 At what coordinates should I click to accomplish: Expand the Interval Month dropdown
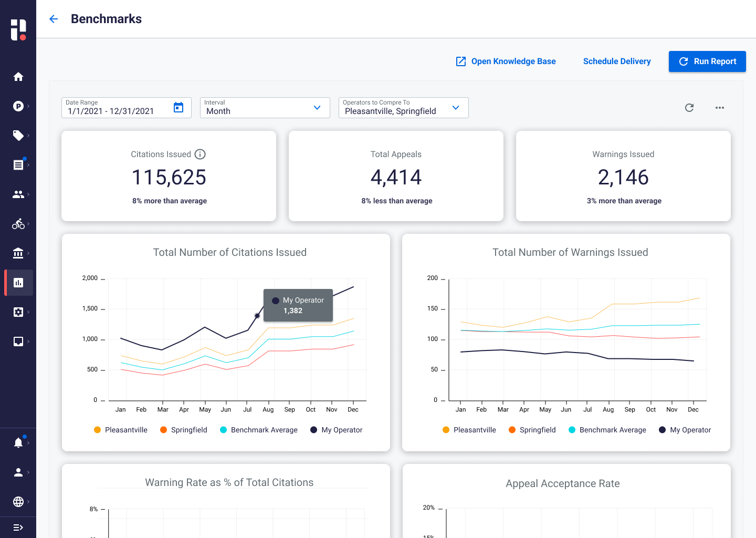pyautogui.click(x=265, y=108)
